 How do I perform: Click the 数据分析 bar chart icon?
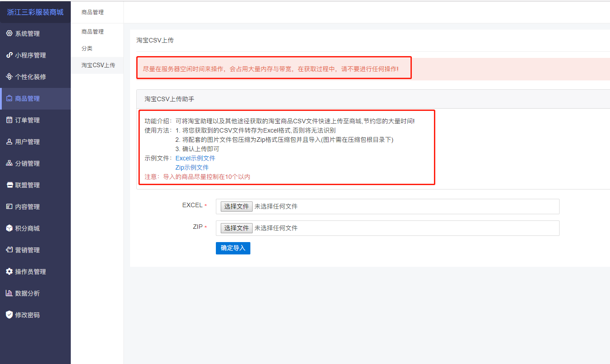[9, 293]
